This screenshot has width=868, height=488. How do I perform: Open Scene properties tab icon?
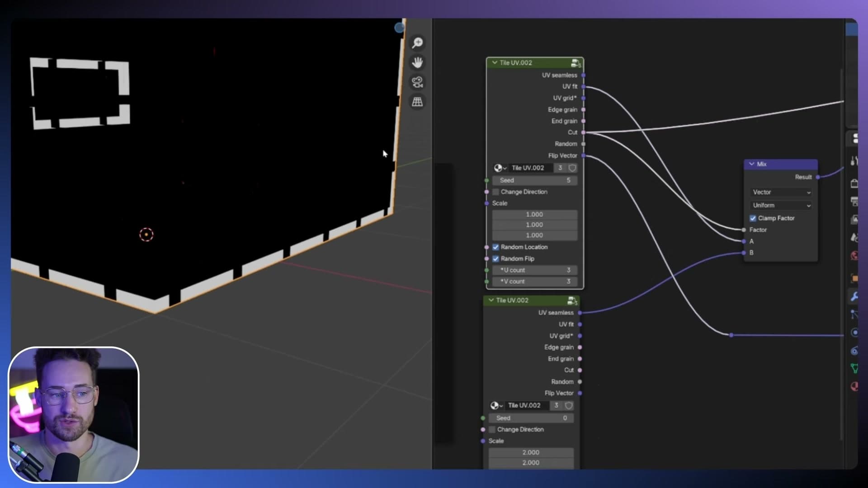[x=854, y=238]
